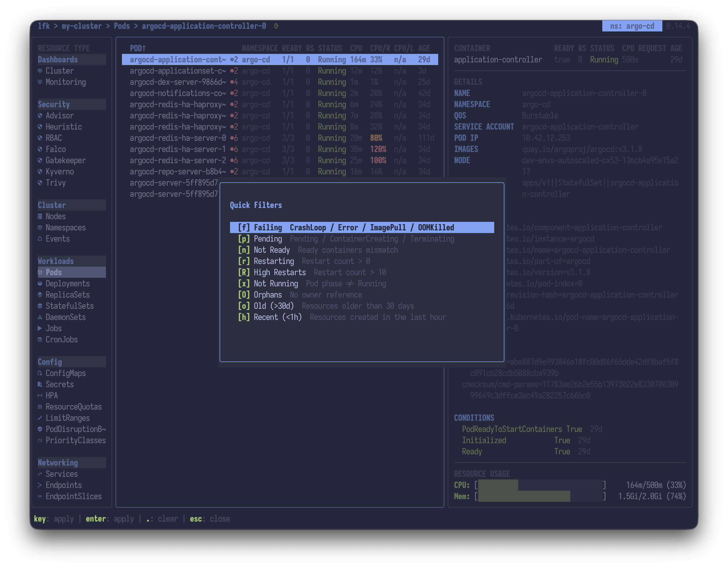Open my-cluster in the breadcrumb
This screenshot has height=569, width=728.
pos(82,26)
